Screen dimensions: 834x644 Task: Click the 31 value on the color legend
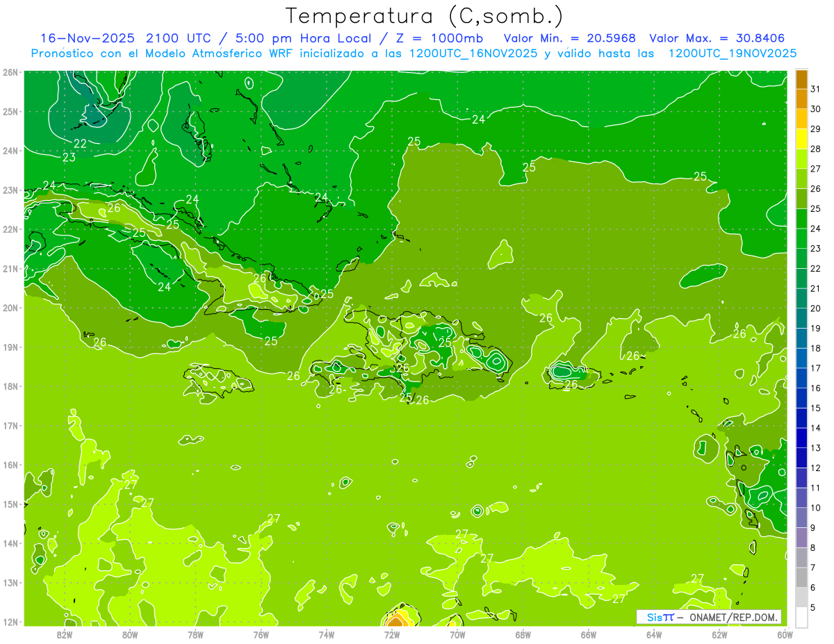[815, 88]
